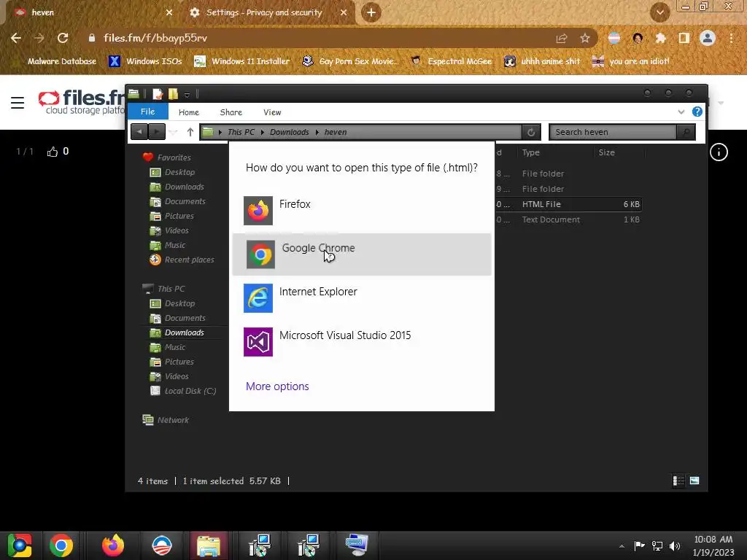The image size is (747, 560).
Task: Open the quick access toolbar dropdown arrow
Action: point(187,95)
